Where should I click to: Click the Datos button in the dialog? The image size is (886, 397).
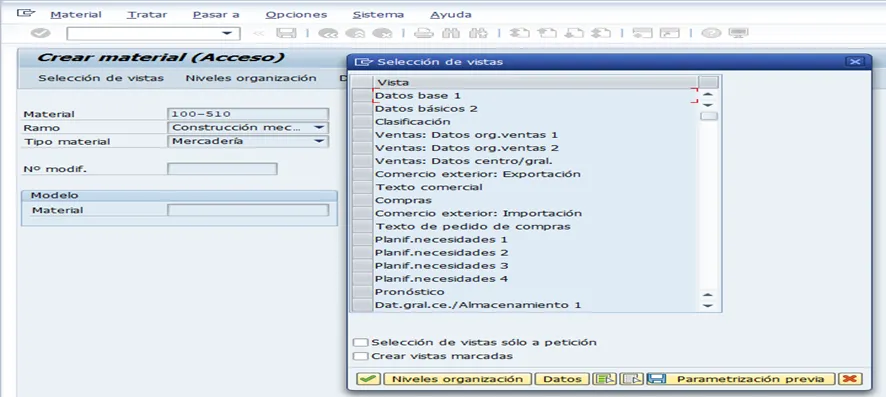(x=562, y=379)
